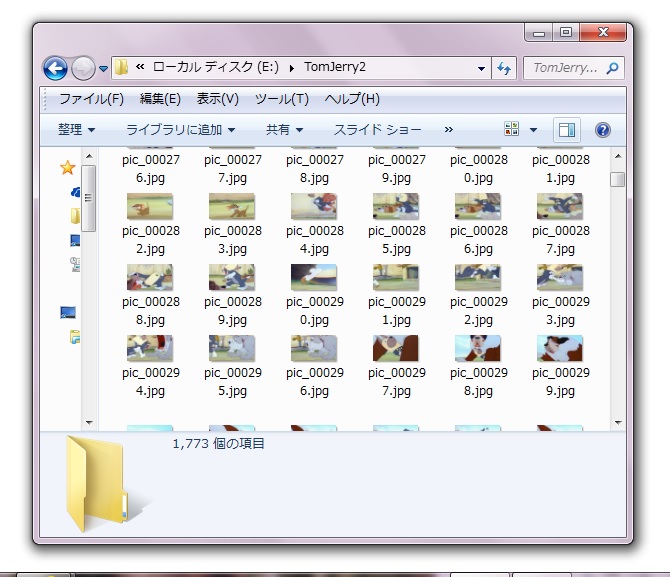The width and height of the screenshot is (670, 577).
Task: Select thumbnail pic_000297.jpg
Action: pos(396,348)
